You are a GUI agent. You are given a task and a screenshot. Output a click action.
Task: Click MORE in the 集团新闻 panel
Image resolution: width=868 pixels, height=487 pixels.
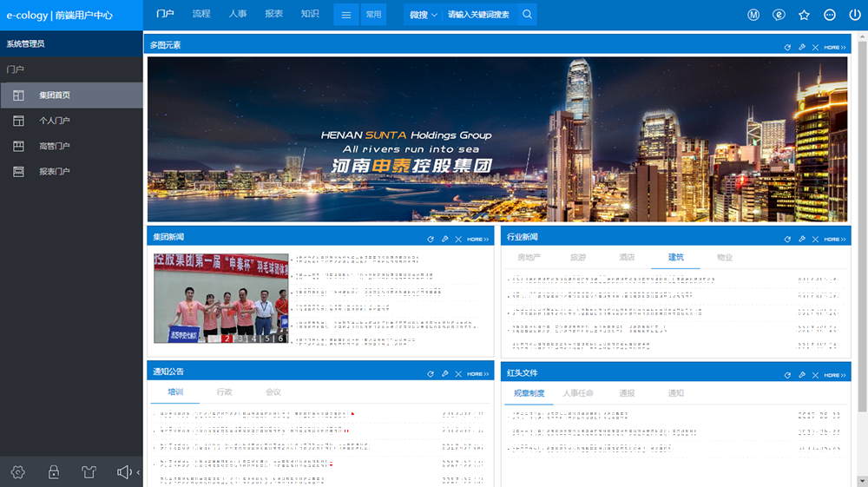pos(477,239)
